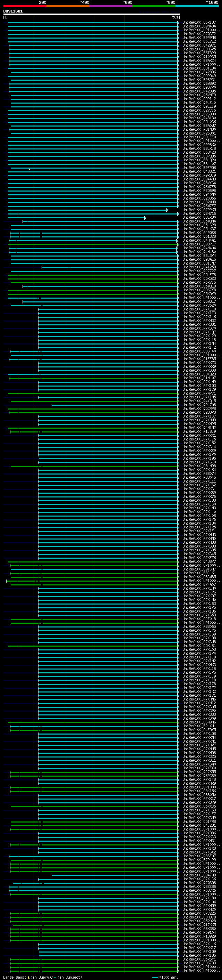Click hit label UniRef100_Q7Q3D8
The image size is (222, 980).
pyautogui.click(x=199, y=883)
